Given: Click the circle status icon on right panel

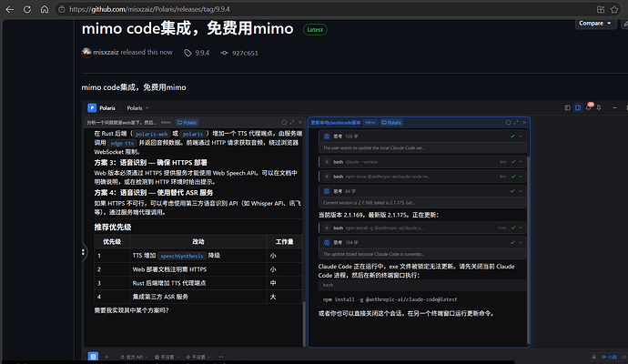Looking at the screenshot, I should tap(508, 123).
